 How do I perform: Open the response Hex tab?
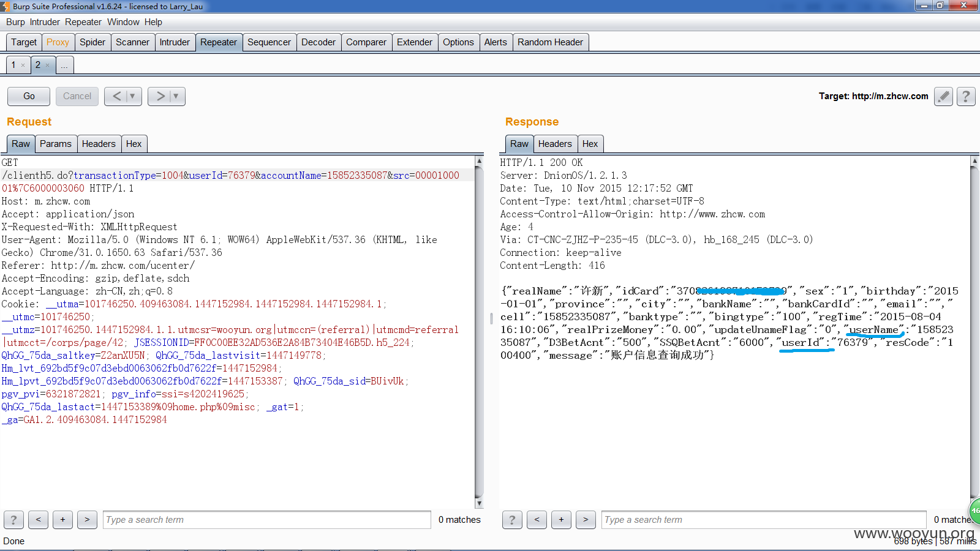click(x=590, y=144)
